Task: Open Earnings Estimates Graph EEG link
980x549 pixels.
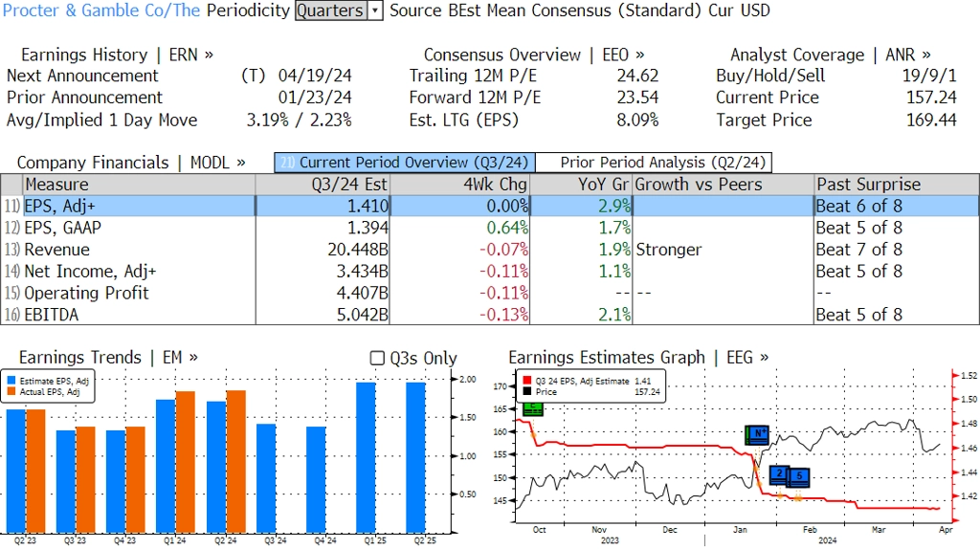Action: coord(638,358)
